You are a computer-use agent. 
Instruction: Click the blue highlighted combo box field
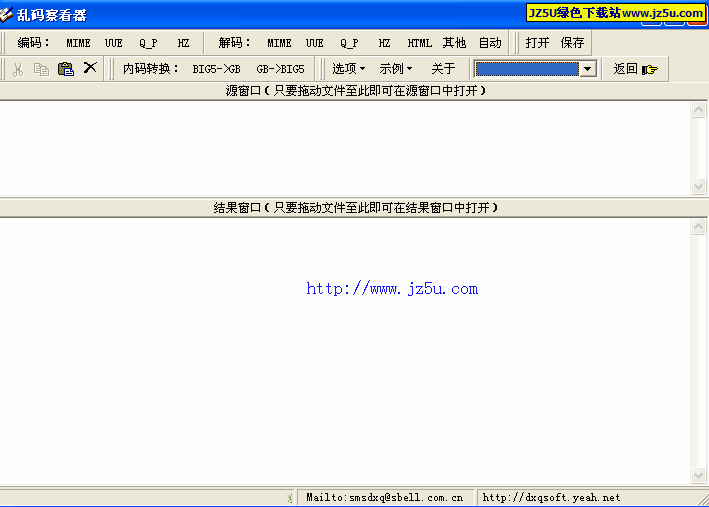tap(527, 69)
